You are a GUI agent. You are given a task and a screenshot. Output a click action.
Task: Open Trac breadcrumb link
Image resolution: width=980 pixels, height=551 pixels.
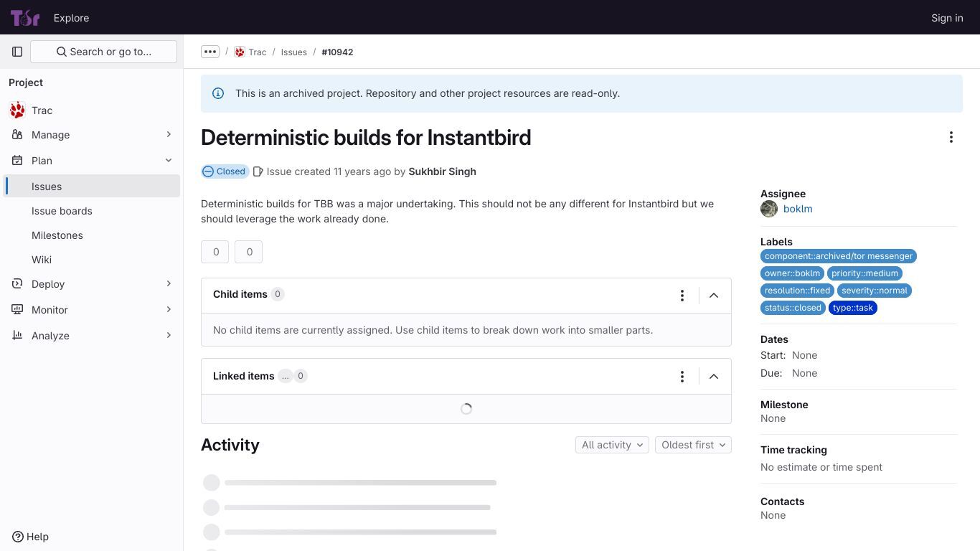pyautogui.click(x=258, y=52)
